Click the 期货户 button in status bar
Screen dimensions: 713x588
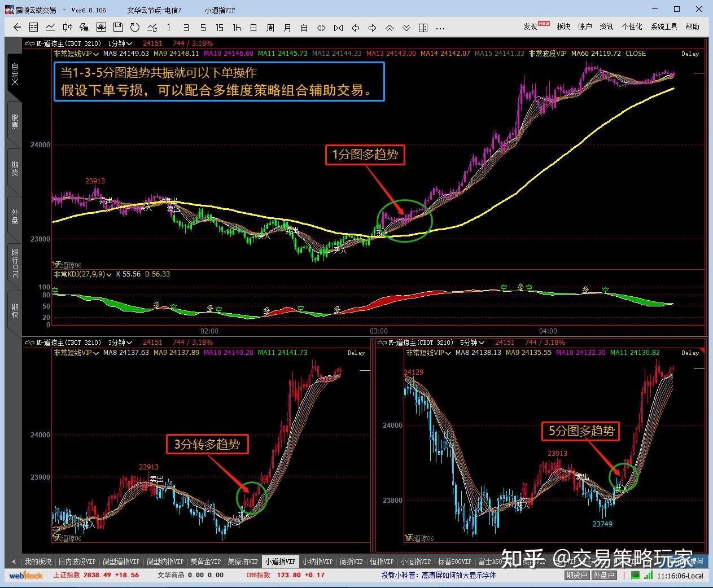pyautogui.click(x=576, y=575)
